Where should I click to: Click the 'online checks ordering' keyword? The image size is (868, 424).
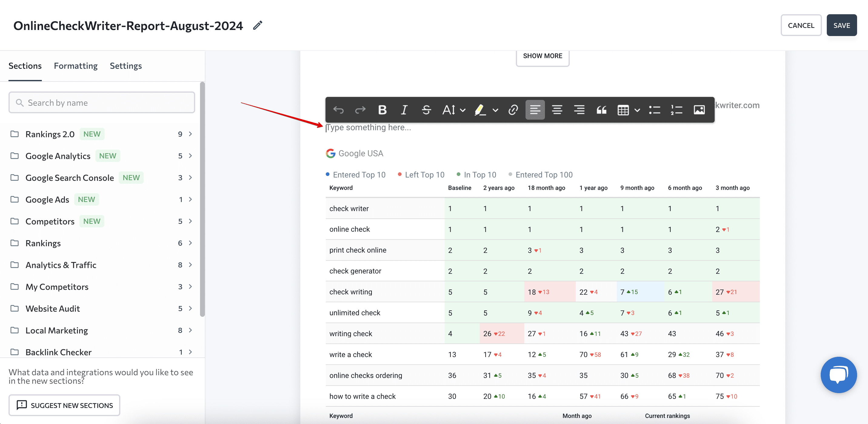[366, 376]
